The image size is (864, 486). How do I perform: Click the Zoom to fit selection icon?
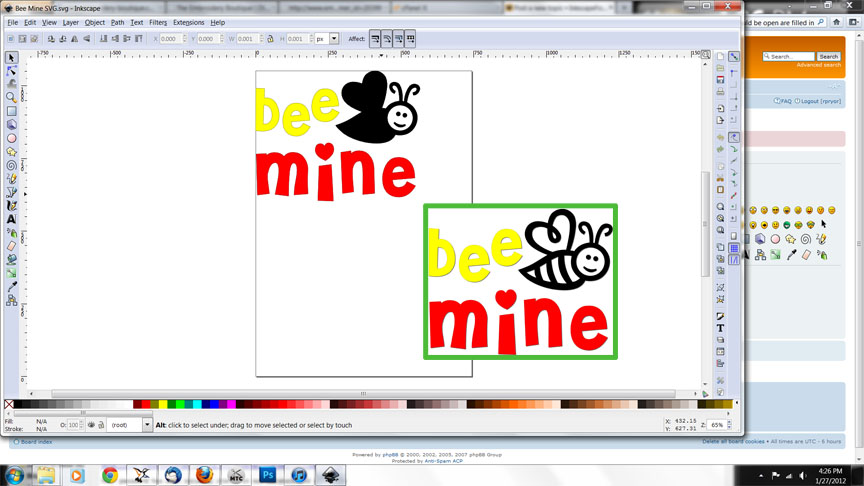pos(720,207)
